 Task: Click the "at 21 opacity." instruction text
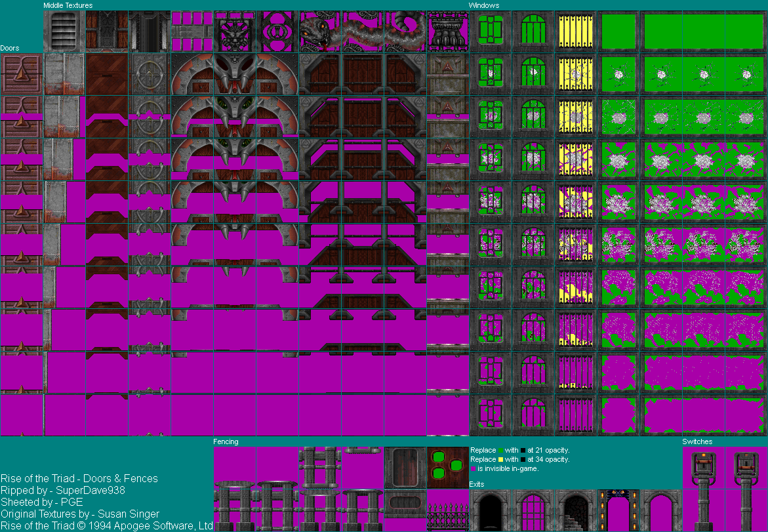(x=548, y=450)
